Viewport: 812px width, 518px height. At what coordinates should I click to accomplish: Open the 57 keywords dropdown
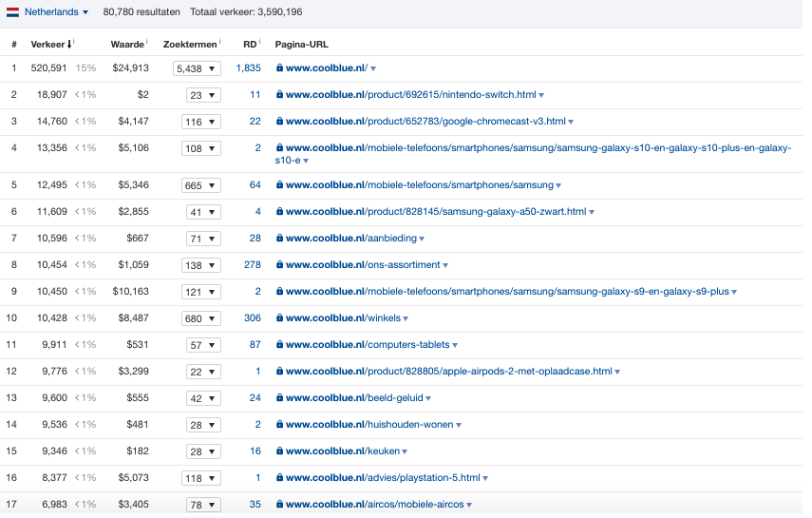pyautogui.click(x=203, y=345)
